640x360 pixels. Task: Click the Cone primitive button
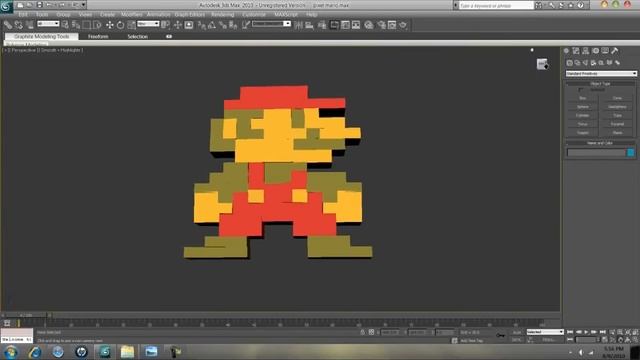pyautogui.click(x=617, y=98)
